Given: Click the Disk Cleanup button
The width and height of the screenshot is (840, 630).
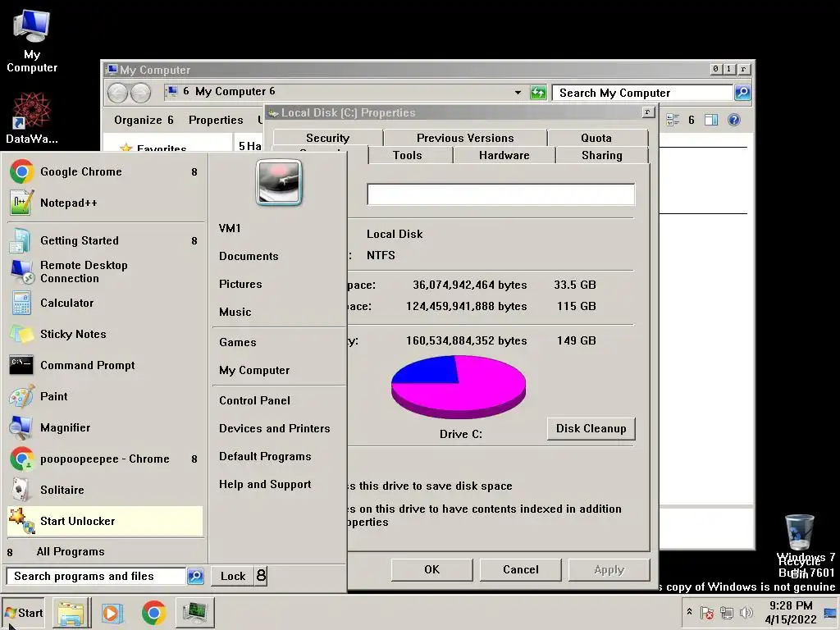Looking at the screenshot, I should pos(591,428).
